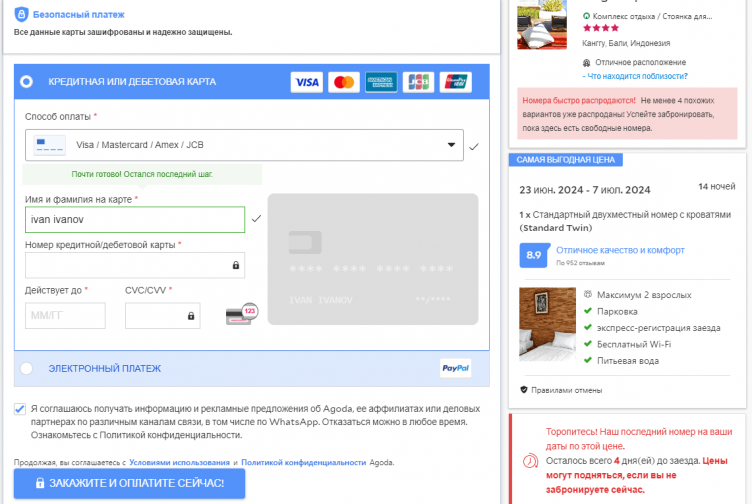This screenshot has height=504, width=752.
Task: Click the gray card preview image
Action: click(373, 259)
